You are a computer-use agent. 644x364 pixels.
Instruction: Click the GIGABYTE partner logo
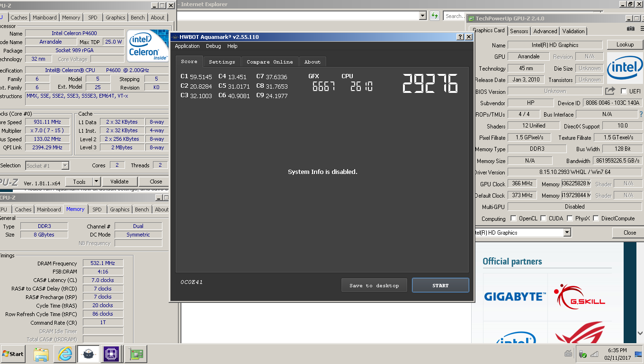[515, 297]
